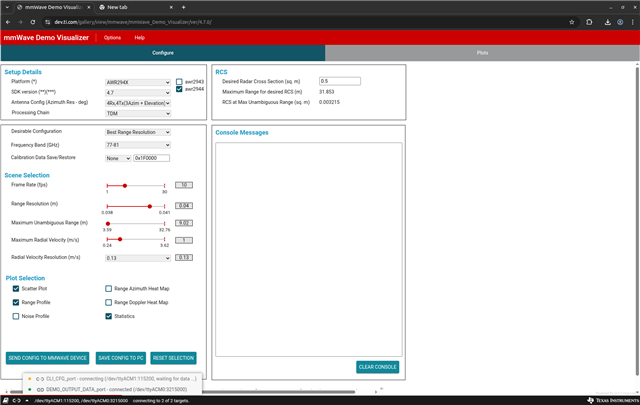Viewport: 640px width, 405px height.
Task: Click the Range Resolution slider handle
Action: pos(150,207)
